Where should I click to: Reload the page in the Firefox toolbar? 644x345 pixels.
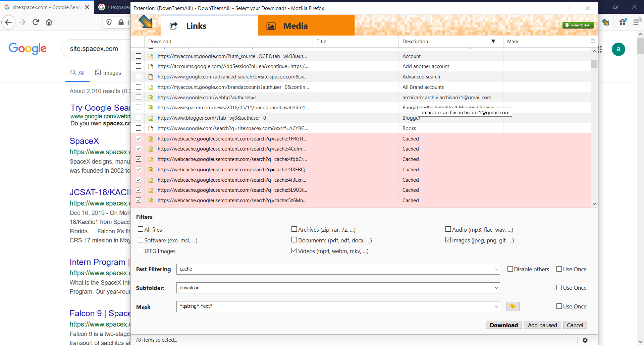coord(36,22)
